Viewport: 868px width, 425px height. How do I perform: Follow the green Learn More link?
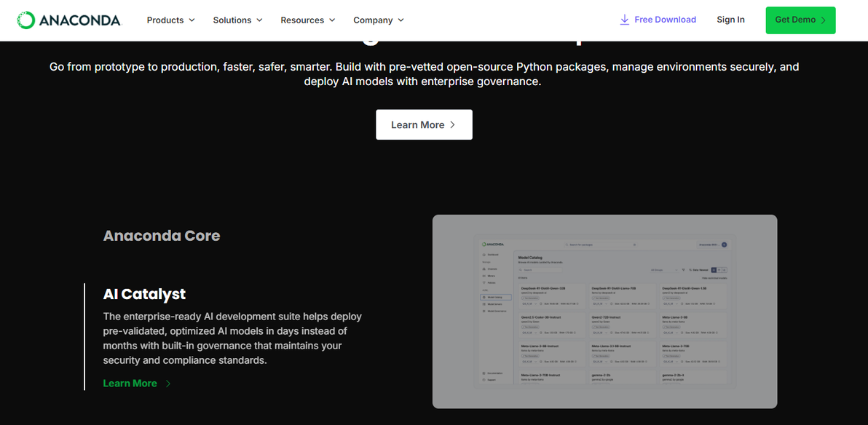tap(130, 384)
